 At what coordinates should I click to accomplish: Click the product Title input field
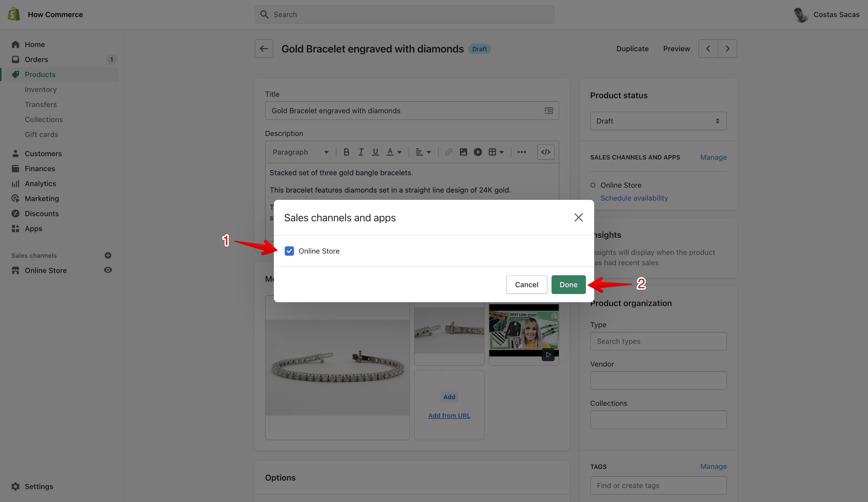[x=412, y=111]
